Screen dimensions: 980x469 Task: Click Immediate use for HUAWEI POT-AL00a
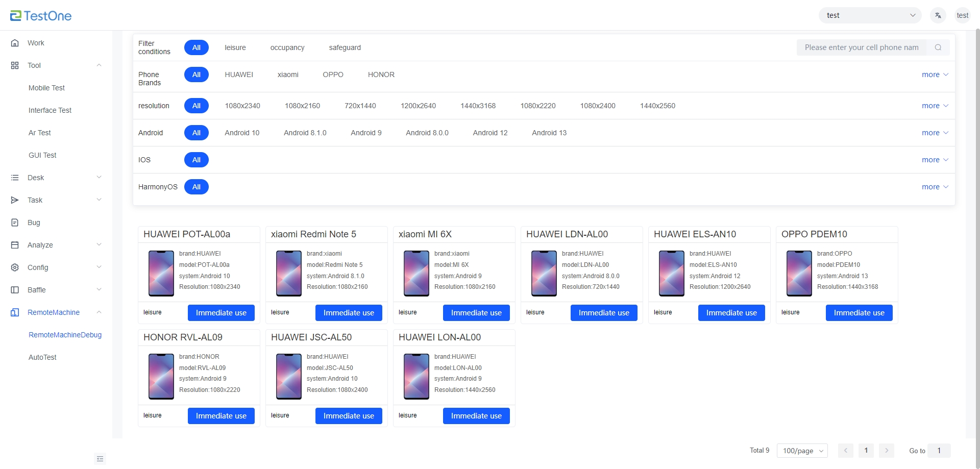(x=221, y=313)
